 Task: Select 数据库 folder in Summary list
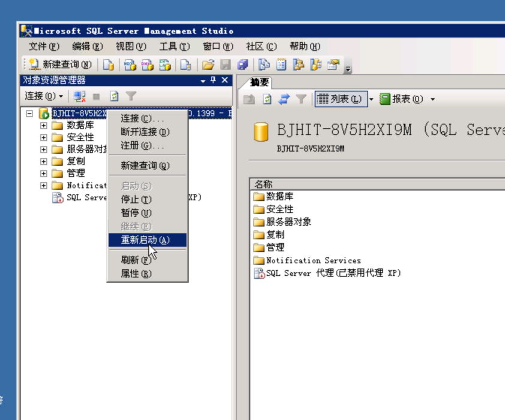[273, 196]
